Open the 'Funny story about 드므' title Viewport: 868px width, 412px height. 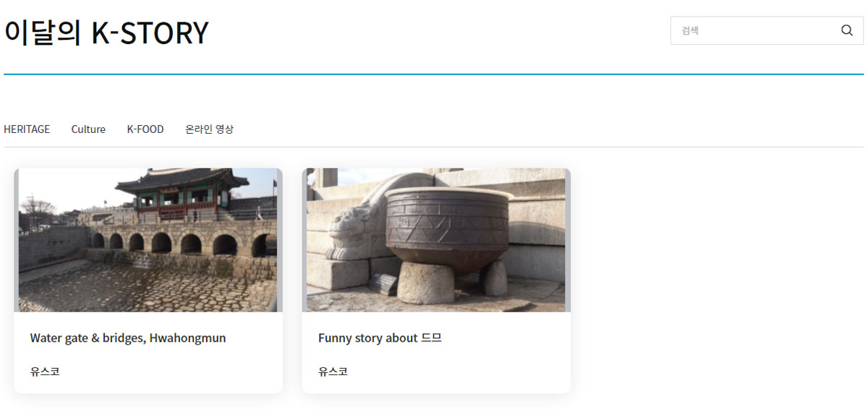(380, 338)
